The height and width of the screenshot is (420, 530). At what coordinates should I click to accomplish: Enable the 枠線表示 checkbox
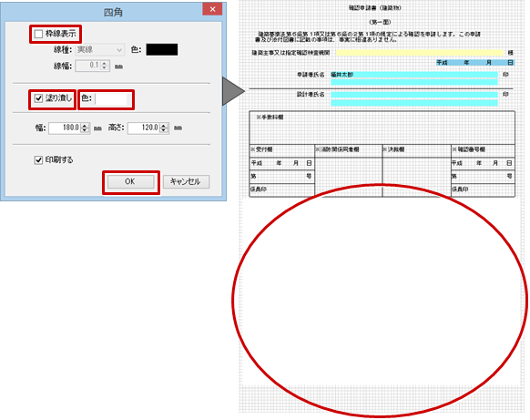point(38,34)
